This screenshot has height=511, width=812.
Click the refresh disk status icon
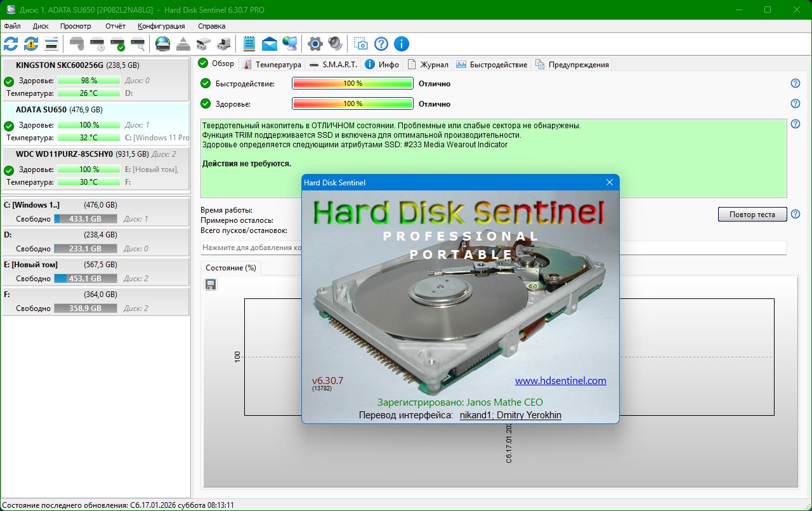(11, 44)
